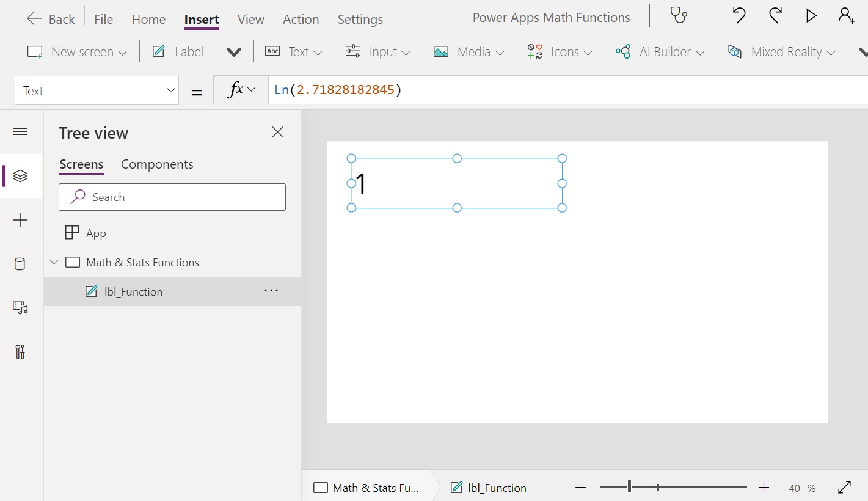Open the App checker stethoscope icon
This screenshot has height=501, width=868.
click(679, 16)
